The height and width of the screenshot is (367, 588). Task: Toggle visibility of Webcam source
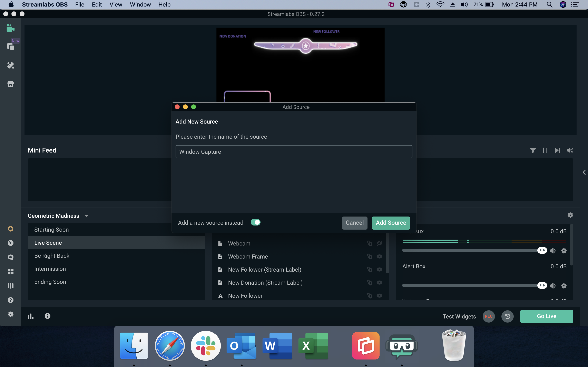(380, 243)
